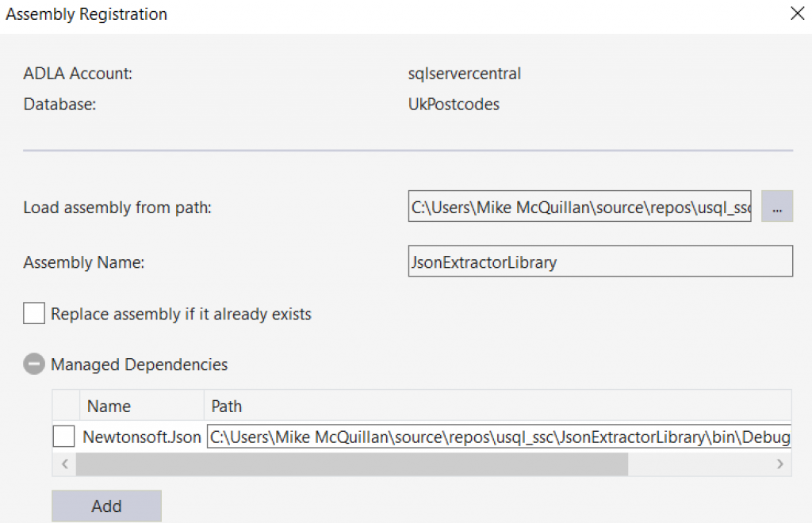Click the Add dependency button
Viewport: 812px width, 523px height.
coord(106,506)
